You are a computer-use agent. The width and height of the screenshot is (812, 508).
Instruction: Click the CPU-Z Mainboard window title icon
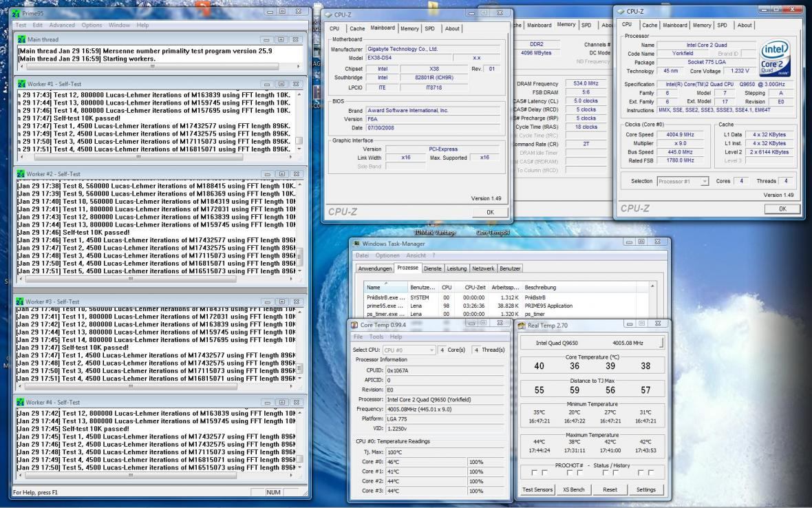click(328, 15)
